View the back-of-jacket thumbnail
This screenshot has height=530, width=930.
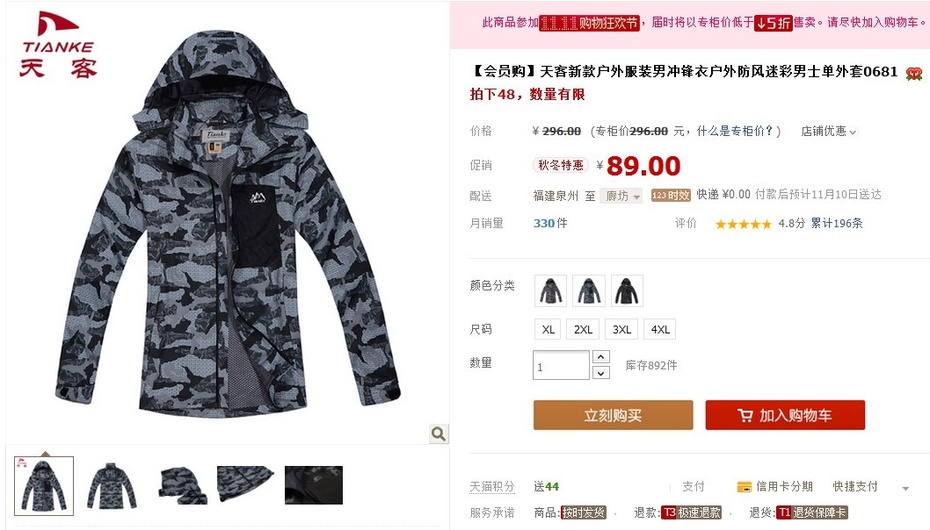click(x=112, y=486)
